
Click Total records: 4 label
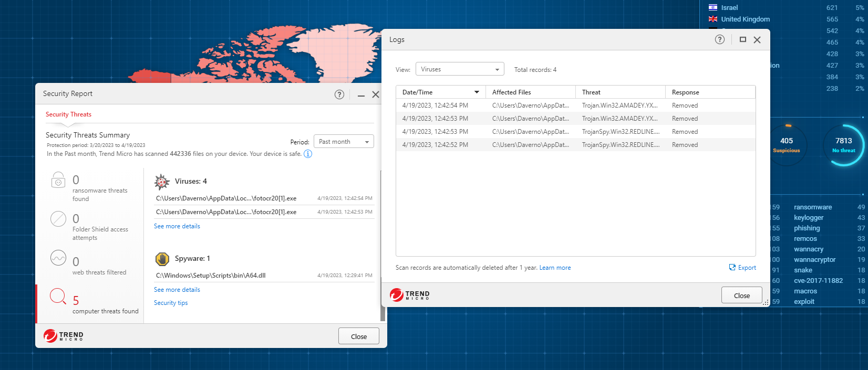click(535, 70)
